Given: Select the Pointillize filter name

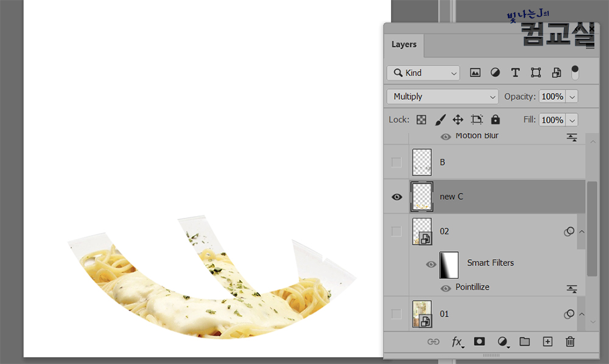Looking at the screenshot, I should [x=473, y=287].
